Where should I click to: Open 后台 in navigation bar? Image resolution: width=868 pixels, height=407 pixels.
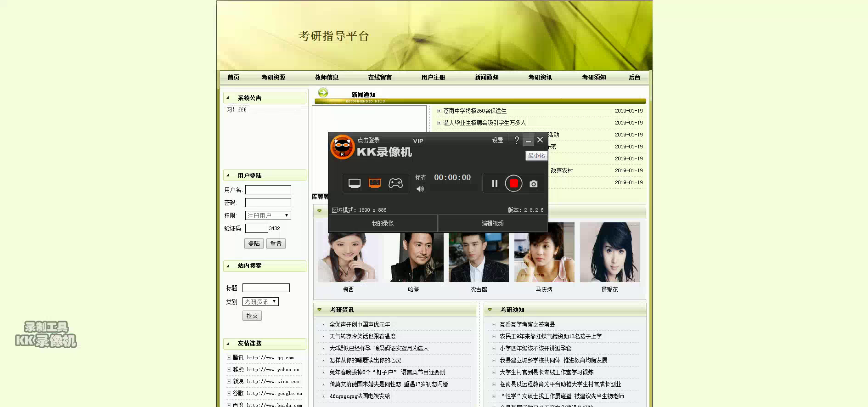coord(634,77)
